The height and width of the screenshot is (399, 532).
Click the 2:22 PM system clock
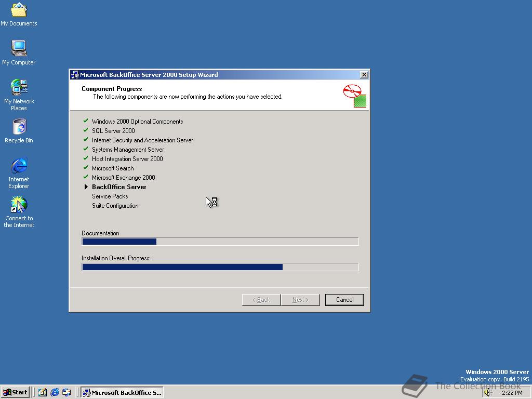(512, 393)
